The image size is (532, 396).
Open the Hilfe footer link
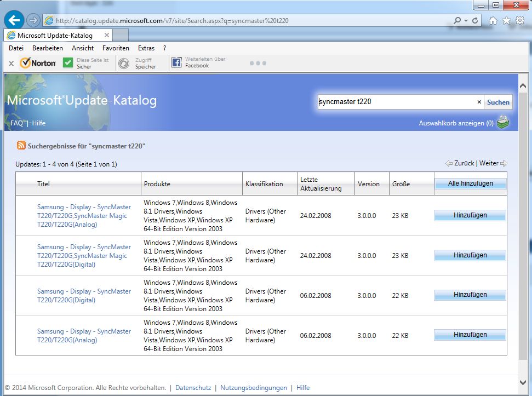(x=303, y=388)
